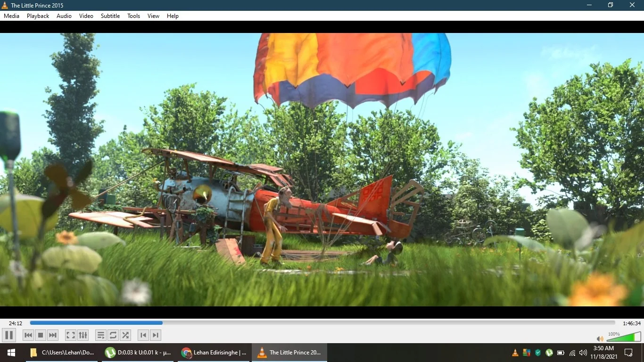Jump to the previous chapter

pos(143,335)
